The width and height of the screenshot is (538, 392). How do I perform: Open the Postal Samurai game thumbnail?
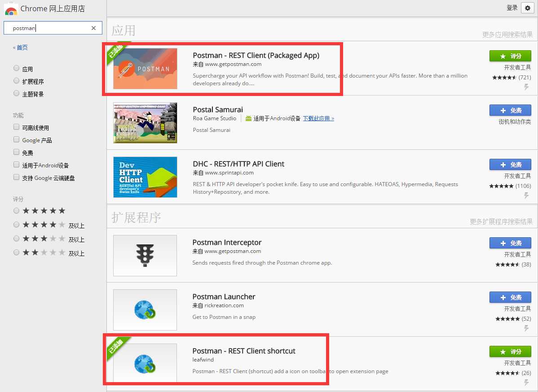[x=145, y=123]
